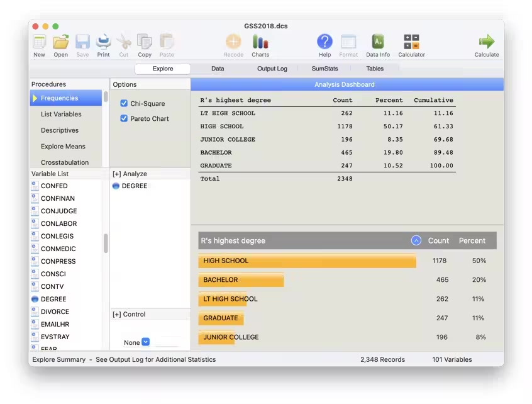Open the SumStats tab
Image resolution: width=532 pixels, height=404 pixels.
[324, 69]
